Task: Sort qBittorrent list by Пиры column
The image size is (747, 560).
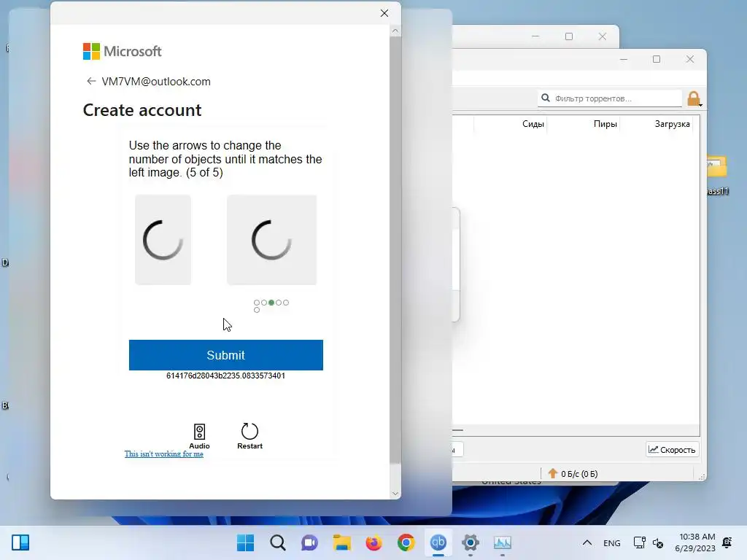Action: coord(605,124)
